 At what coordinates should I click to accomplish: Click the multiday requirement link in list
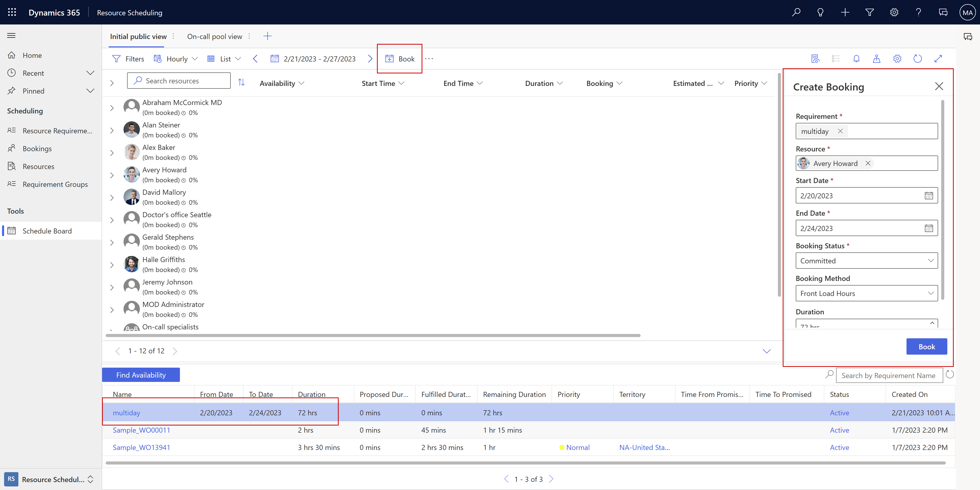tap(126, 412)
